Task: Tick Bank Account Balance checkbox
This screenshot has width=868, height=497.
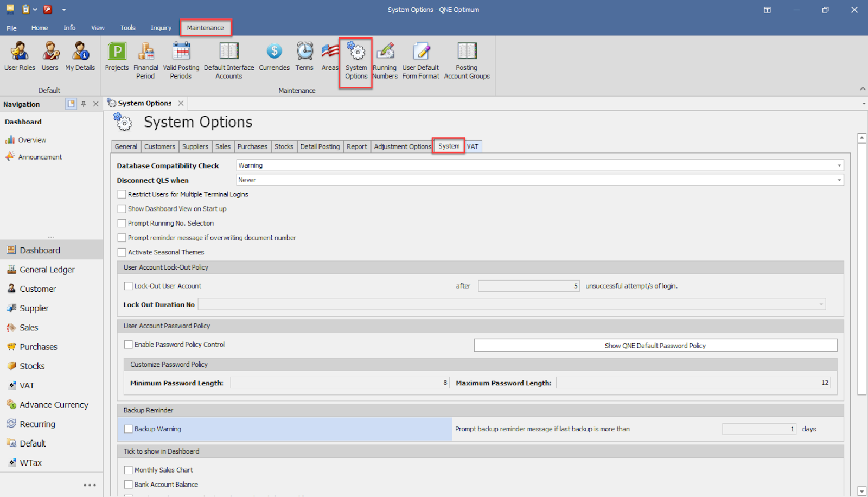Action: point(129,485)
